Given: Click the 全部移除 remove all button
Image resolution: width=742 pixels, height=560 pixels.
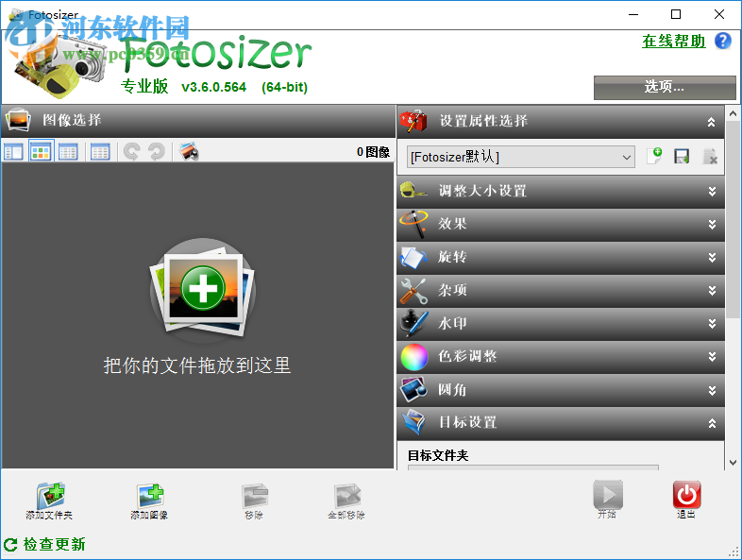Looking at the screenshot, I should tap(346, 501).
